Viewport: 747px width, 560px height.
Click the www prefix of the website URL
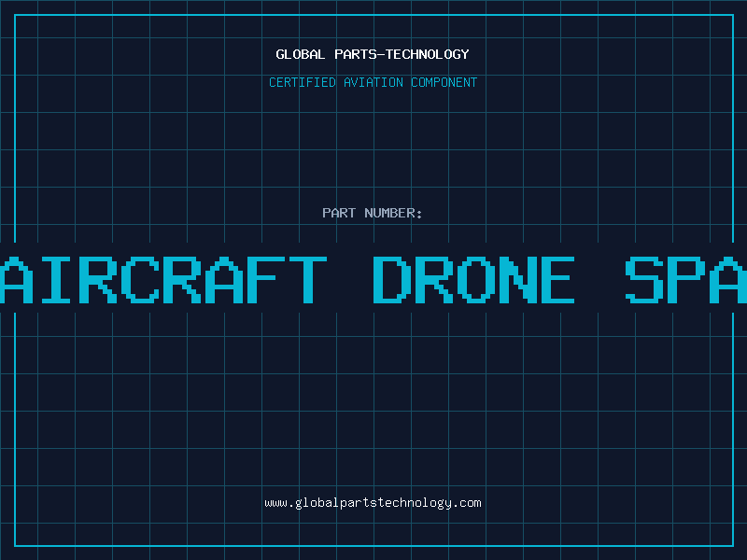pos(275,503)
